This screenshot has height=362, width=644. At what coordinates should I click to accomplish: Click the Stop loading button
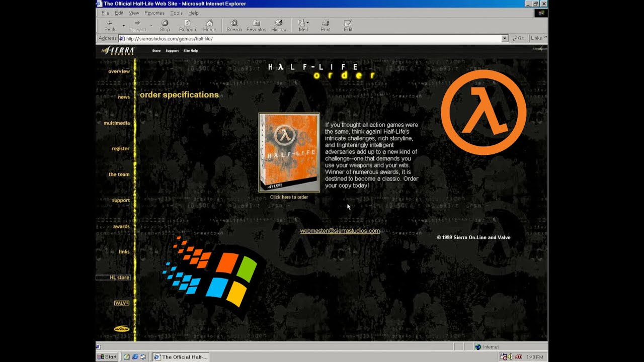point(165,26)
